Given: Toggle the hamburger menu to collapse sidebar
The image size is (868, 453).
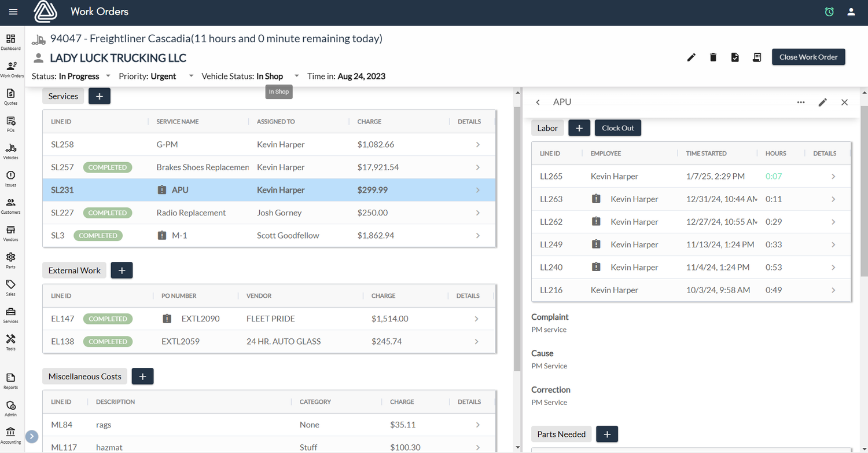Looking at the screenshot, I should tap(13, 12).
